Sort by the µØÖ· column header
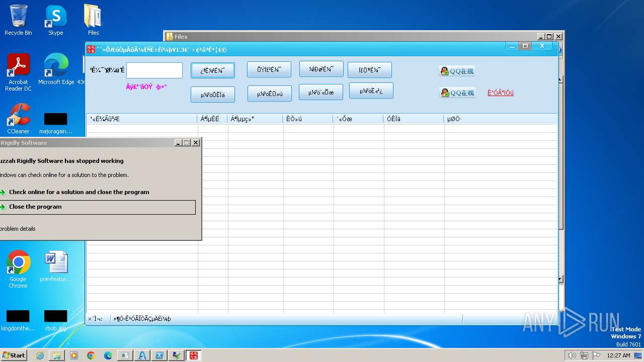This screenshot has height=362, width=644. coord(501,119)
